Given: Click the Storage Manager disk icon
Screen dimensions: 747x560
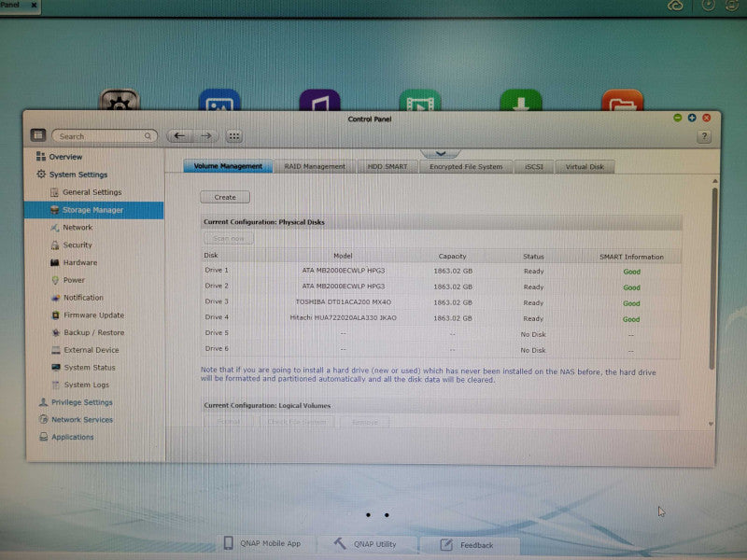Looking at the screenshot, I should [54, 210].
